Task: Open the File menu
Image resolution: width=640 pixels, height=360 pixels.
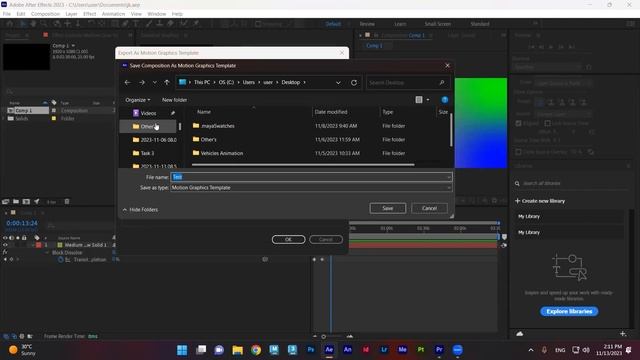Action: click(x=7, y=14)
